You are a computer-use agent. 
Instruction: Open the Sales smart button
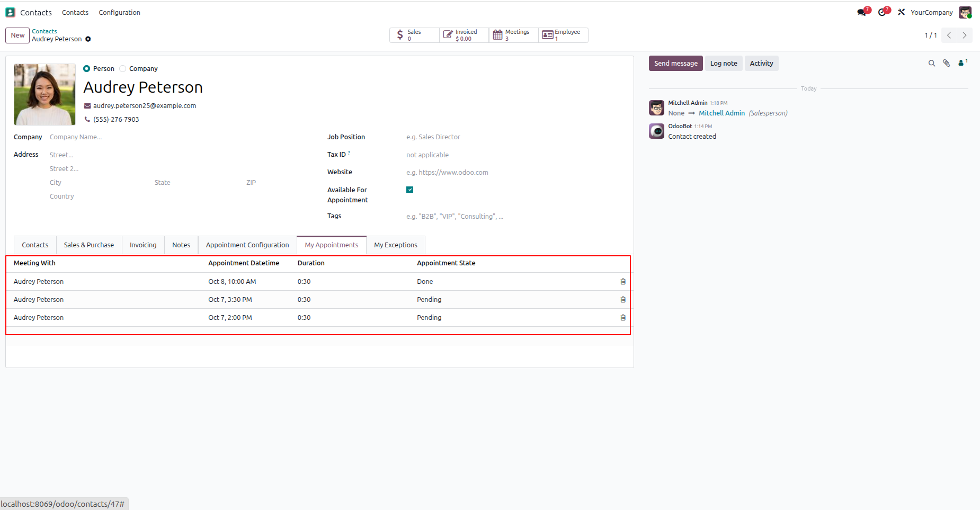coord(414,35)
